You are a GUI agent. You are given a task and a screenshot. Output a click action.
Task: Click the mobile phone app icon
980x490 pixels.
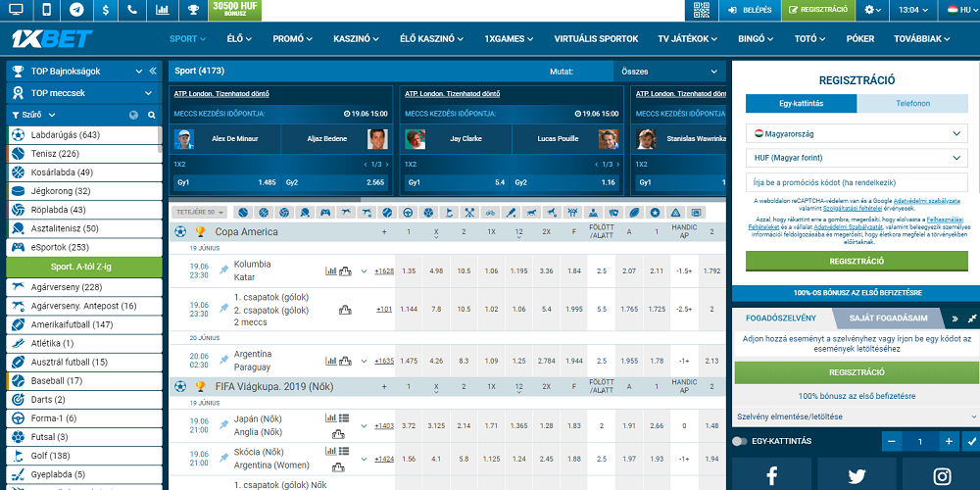[46, 10]
